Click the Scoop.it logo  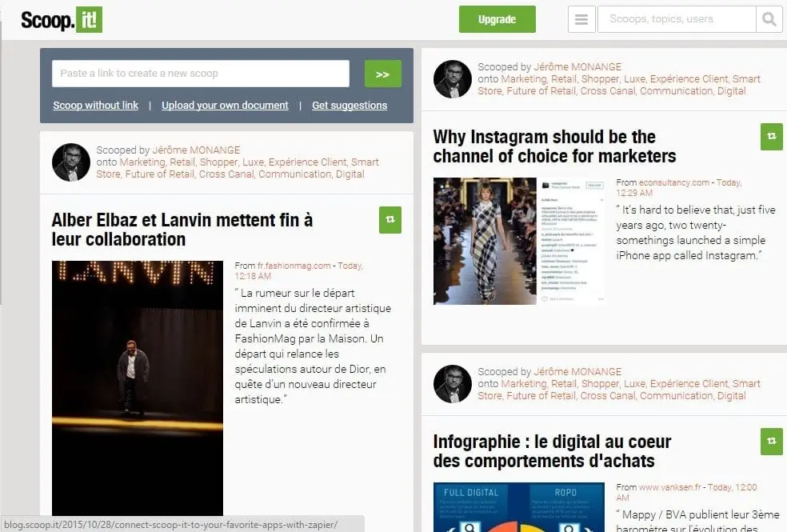[62, 19]
